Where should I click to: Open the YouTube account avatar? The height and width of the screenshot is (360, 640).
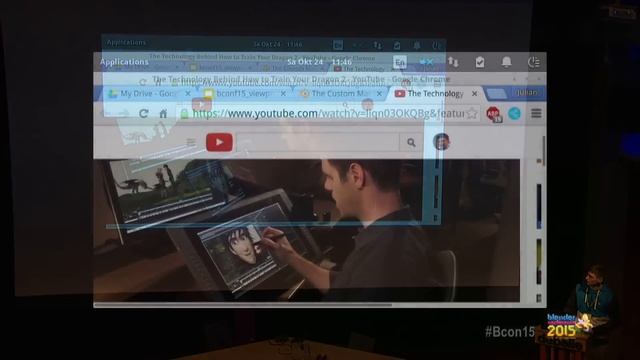click(441, 142)
